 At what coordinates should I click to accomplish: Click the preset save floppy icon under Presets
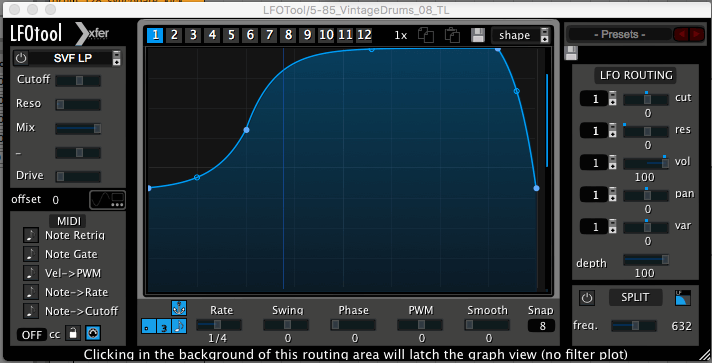(571, 53)
